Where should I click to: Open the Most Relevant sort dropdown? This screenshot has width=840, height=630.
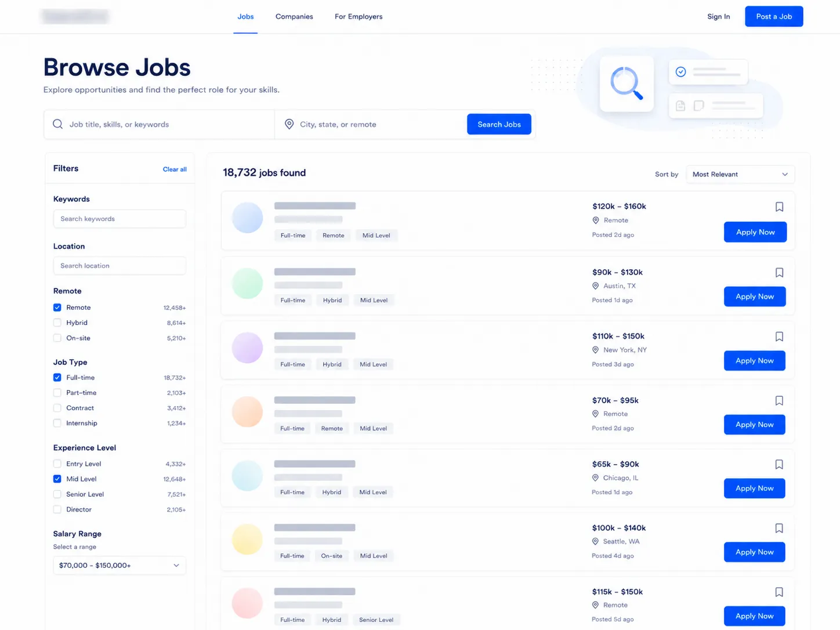(x=740, y=174)
